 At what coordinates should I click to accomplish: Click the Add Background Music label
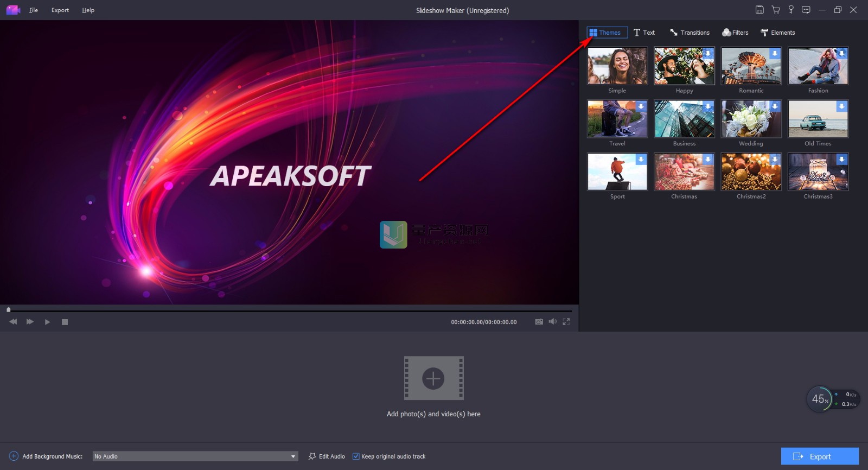coord(53,456)
